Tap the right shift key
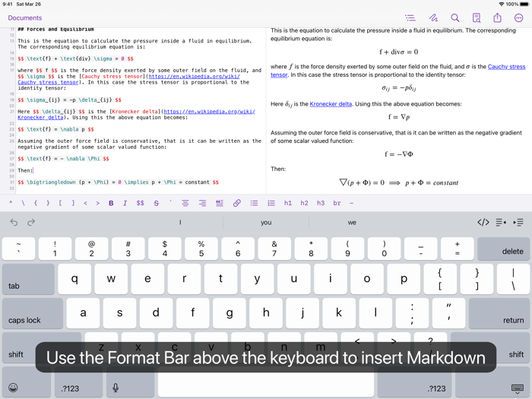Screen dimensions: 532x399 pos(490,348)
